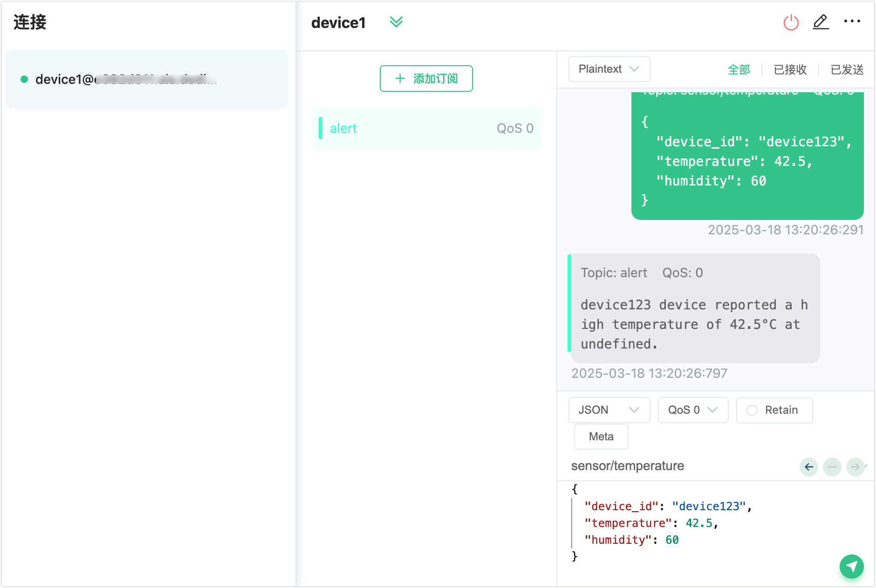Switch to the 已发送 sent tab
The height and width of the screenshot is (588, 876).
coord(847,69)
